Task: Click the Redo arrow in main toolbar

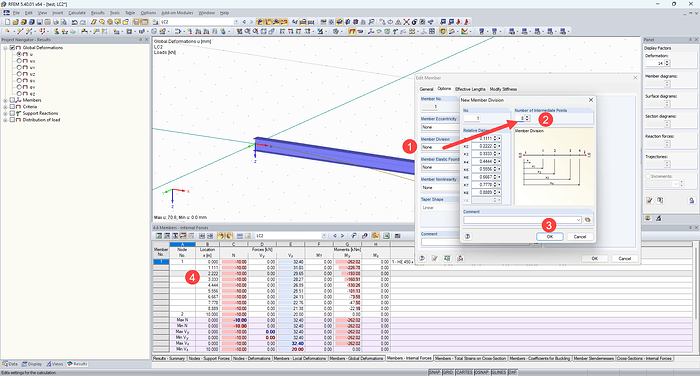Action: point(82,21)
